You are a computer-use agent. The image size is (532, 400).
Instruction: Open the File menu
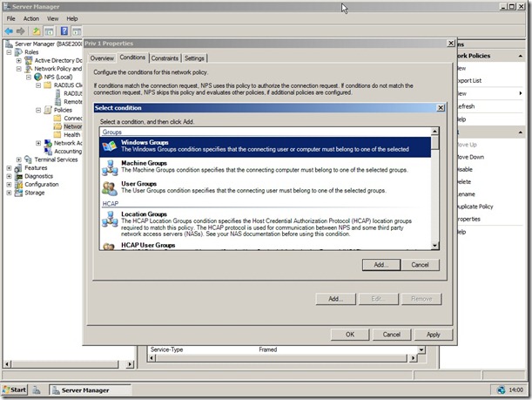[10, 18]
